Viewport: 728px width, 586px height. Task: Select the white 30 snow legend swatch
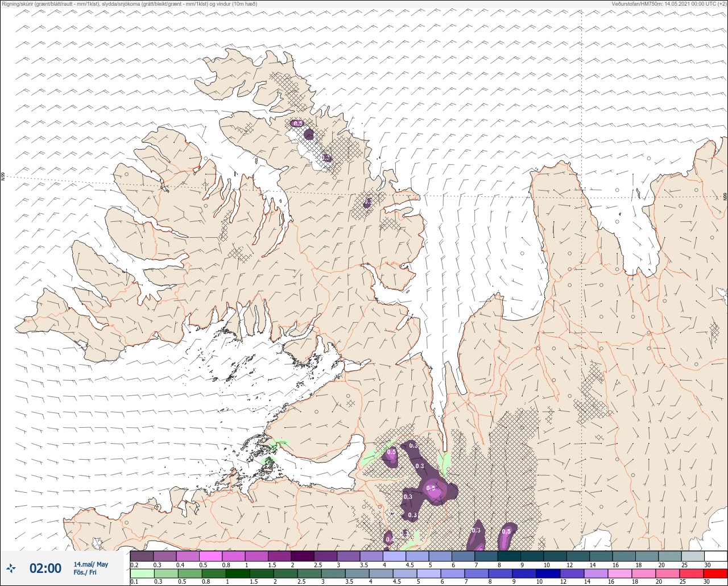pyautogui.click(x=715, y=555)
